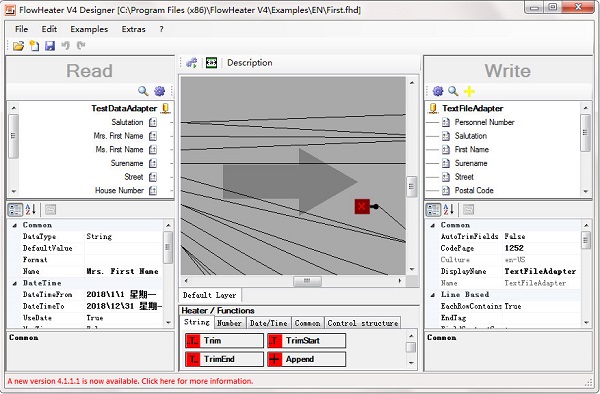Click the red X heater on the canvas
The width and height of the screenshot is (600, 394).
point(362,207)
